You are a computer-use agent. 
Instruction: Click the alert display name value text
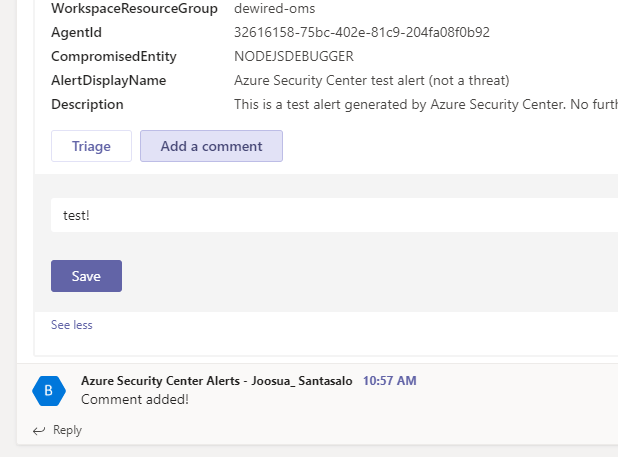pos(371,80)
